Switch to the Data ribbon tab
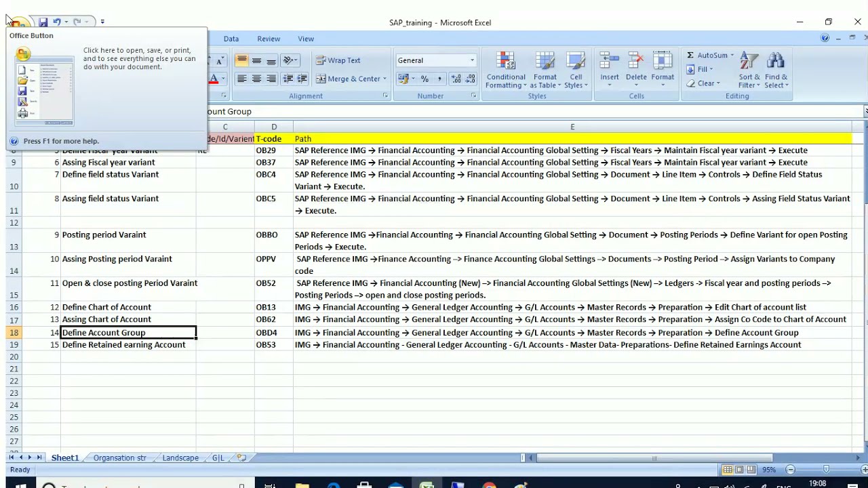This screenshot has width=868, height=488. click(231, 39)
